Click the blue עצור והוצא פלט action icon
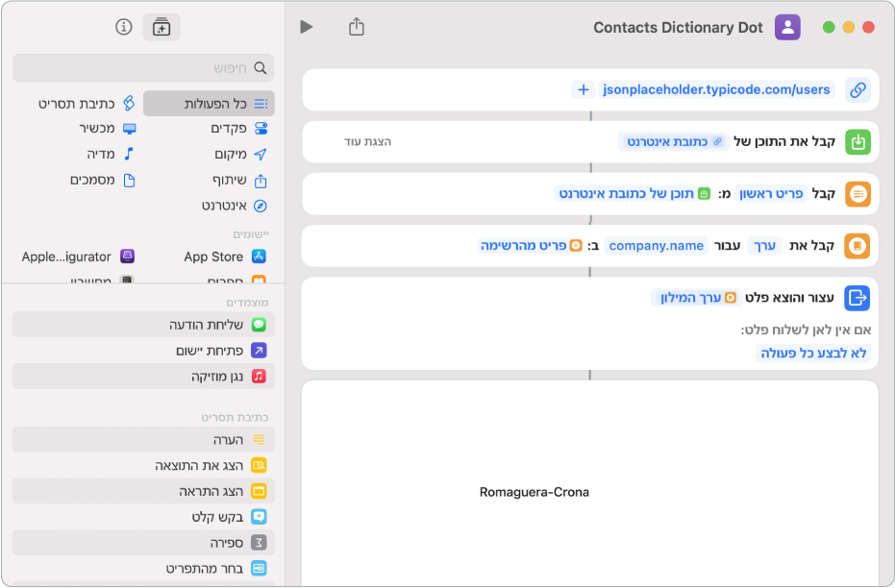Screen dimensions: 895x588 coord(857,298)
